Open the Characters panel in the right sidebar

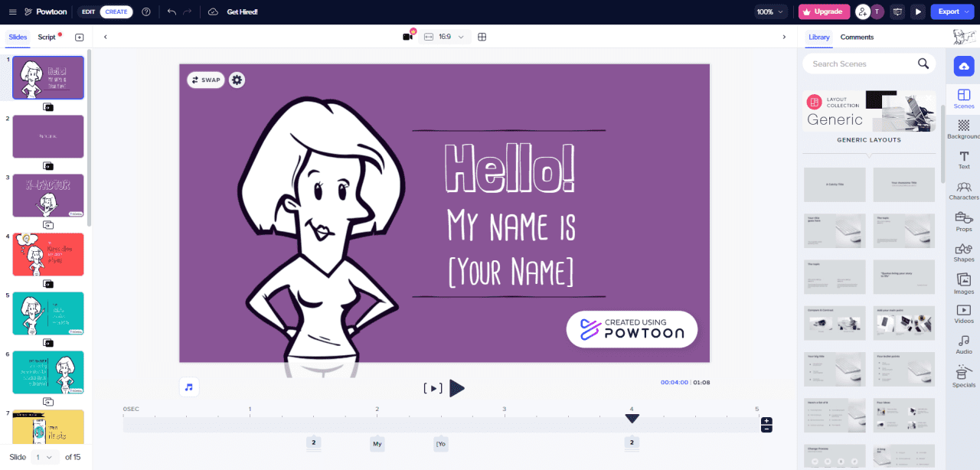[964, 191]
